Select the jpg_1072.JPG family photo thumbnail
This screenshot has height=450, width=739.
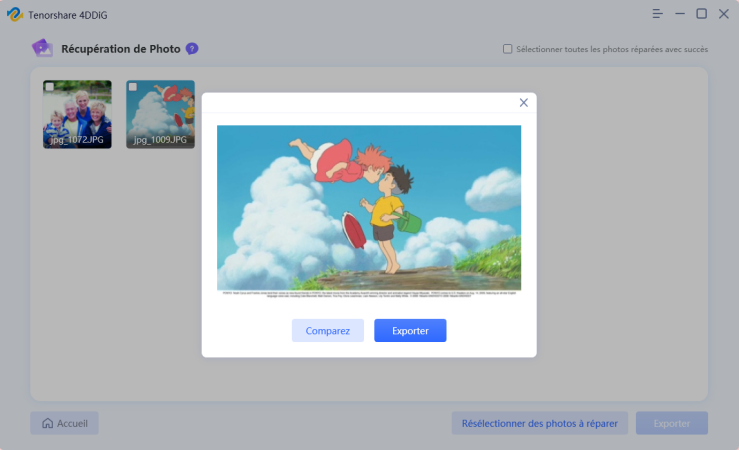(x=77, y=115)
